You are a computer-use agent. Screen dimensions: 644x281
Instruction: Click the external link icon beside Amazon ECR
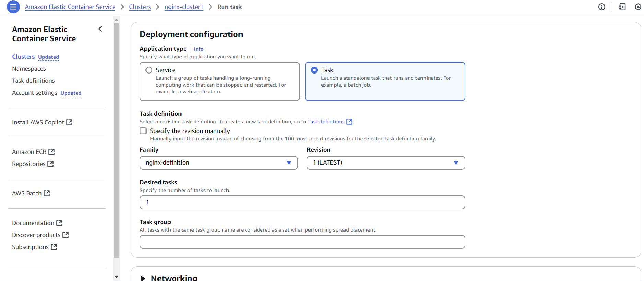point(51,152)
